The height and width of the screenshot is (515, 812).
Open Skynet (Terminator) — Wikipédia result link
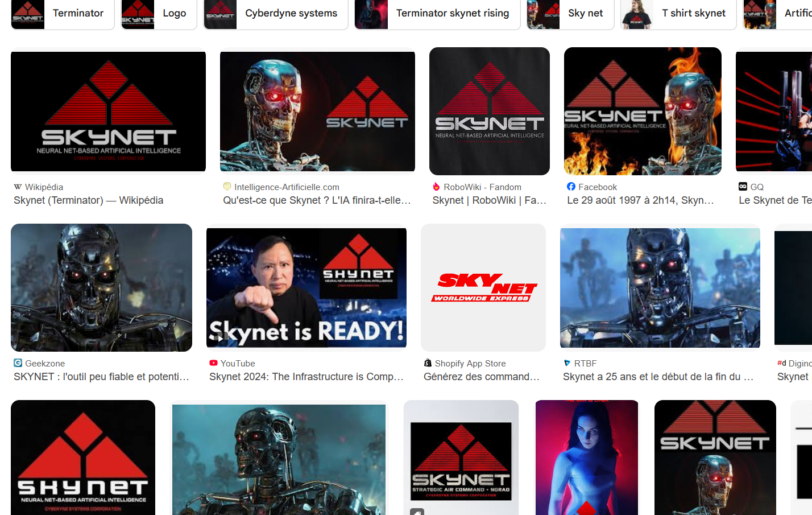pyautogui.click(x=89, y=200)
